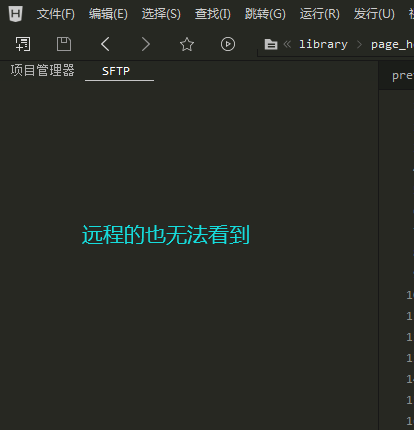Click the HBuilderX logo icon
The height and width of the screenshot is (430, 414).
coord(16,14)
